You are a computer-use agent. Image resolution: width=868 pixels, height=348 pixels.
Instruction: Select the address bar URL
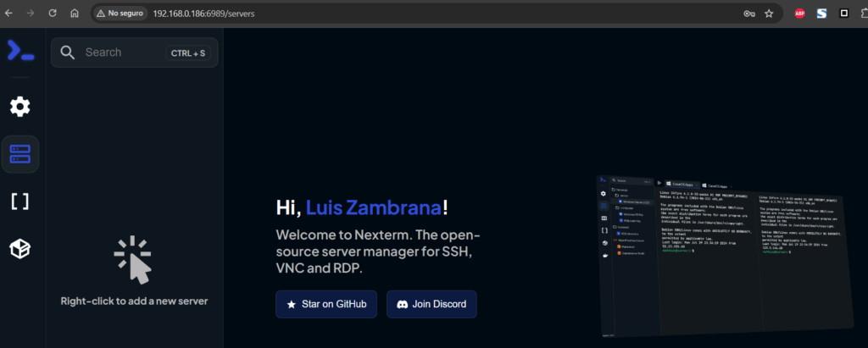[203, 14]
